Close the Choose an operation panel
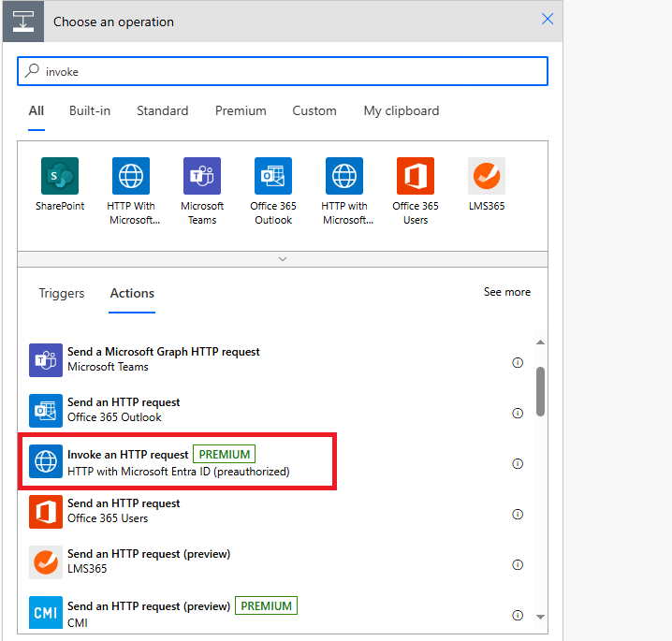Image resolution: width=672 pixels, height=641 pixels. (x=548, y=19)
